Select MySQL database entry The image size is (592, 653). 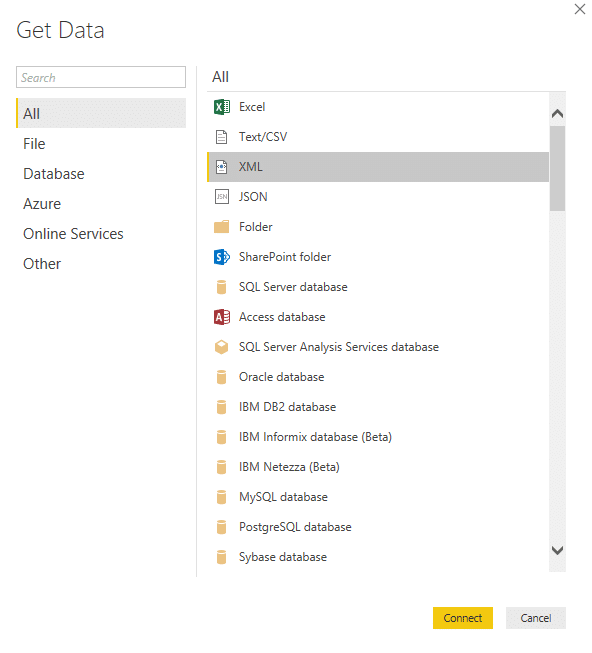tap(378, 497)
